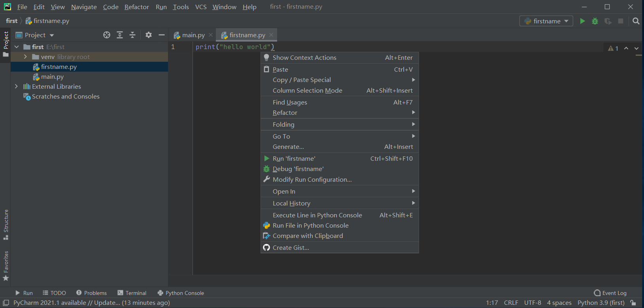Open the firstname run configuration dropdown
This screenshot has height=308, width=644.
546,21
